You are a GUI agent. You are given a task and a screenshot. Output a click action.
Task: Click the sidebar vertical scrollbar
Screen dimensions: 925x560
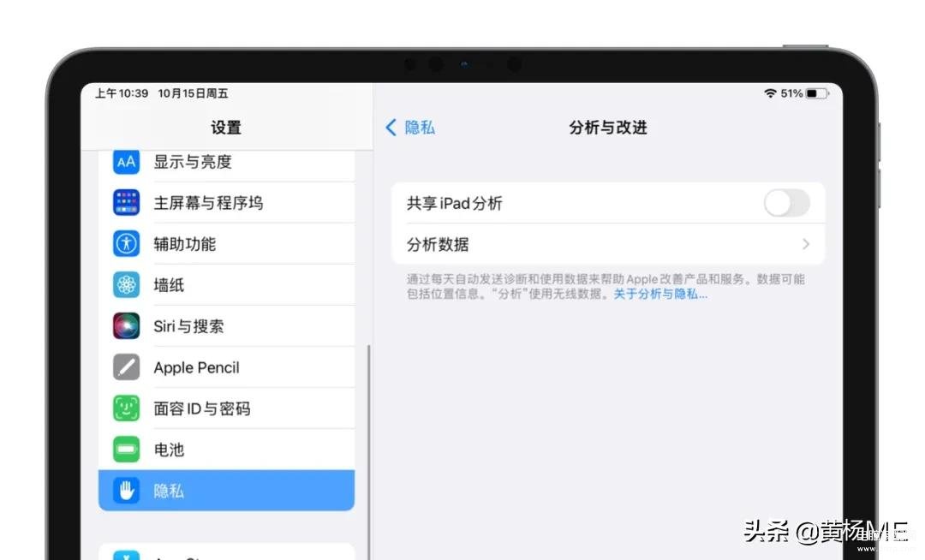pos(369,428)
